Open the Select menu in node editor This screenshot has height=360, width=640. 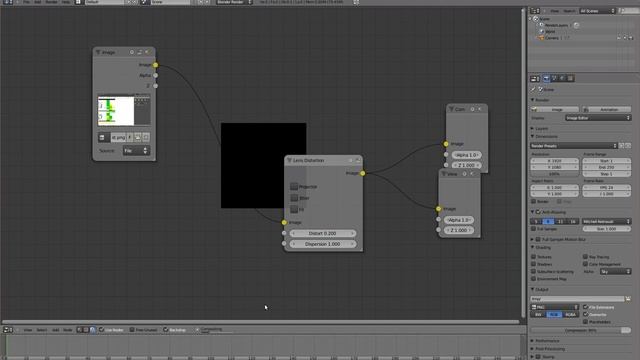(42, 330)
